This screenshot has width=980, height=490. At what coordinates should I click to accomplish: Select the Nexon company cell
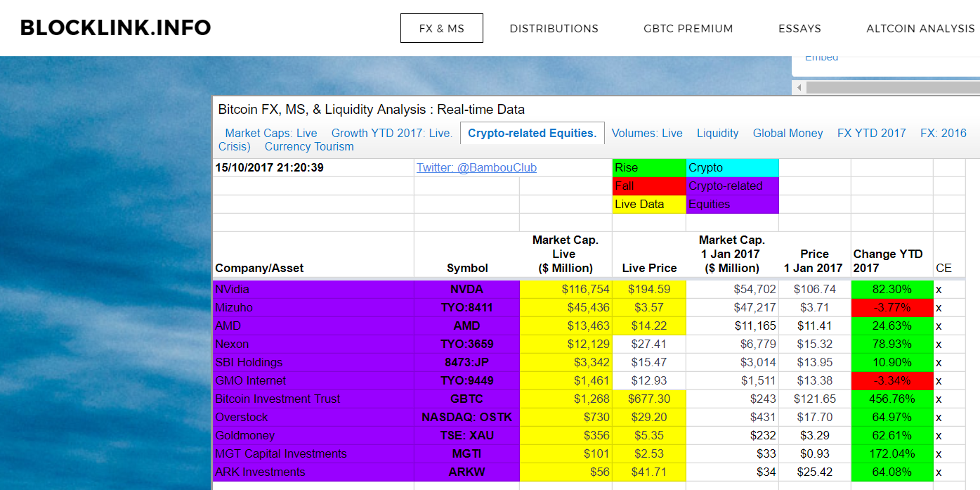click(313, 344)
